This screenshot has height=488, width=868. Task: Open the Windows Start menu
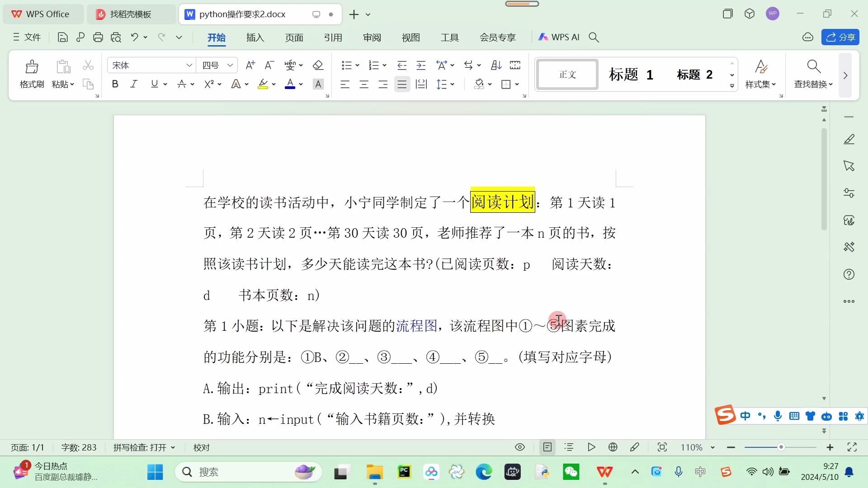coord(155,472)
